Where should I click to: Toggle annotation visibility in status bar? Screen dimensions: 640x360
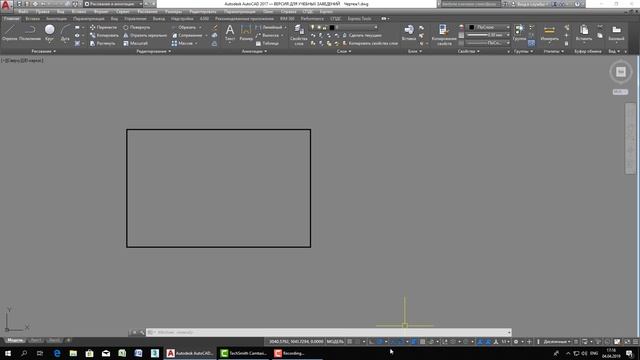(480, 342)
